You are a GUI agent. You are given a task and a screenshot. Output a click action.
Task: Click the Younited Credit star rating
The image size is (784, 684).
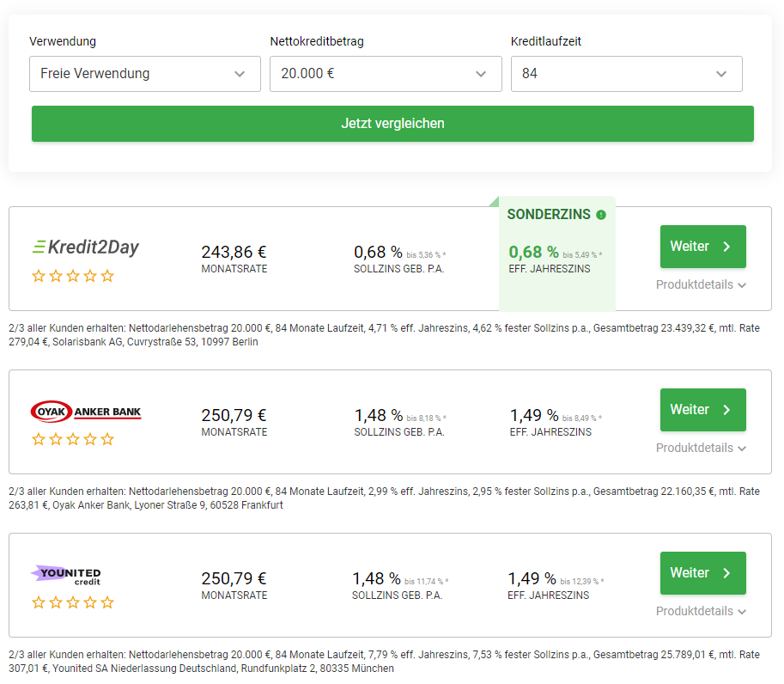click(x=73, y=602)
